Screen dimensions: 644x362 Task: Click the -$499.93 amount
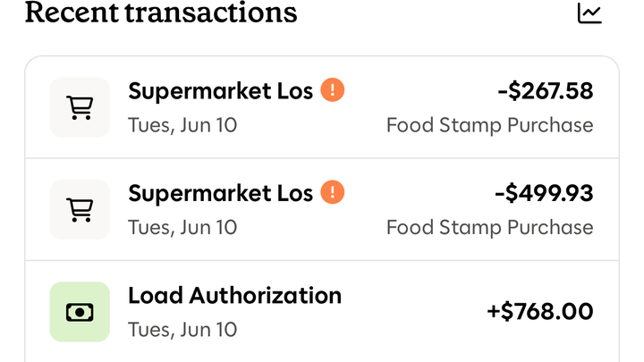coord(544,192)
